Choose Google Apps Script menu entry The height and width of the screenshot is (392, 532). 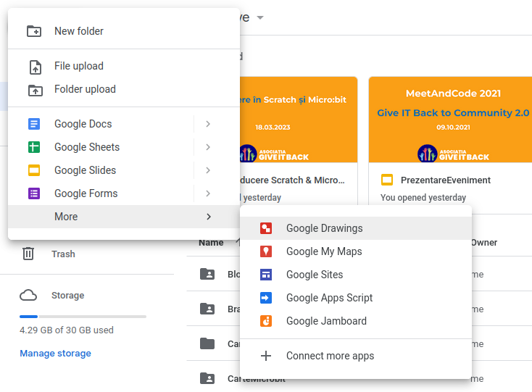(x=329, y=298)
